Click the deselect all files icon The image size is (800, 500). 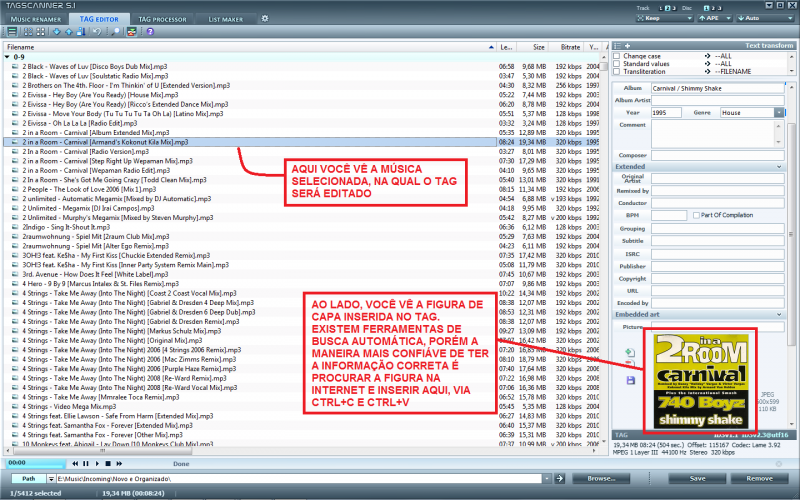(40, 32)
